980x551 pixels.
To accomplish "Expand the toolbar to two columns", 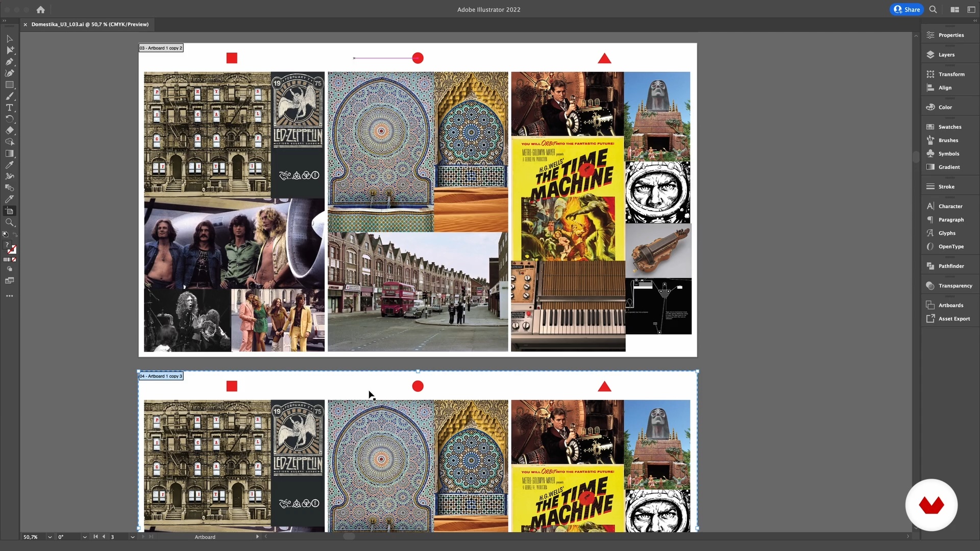I will tap(4, 21).
